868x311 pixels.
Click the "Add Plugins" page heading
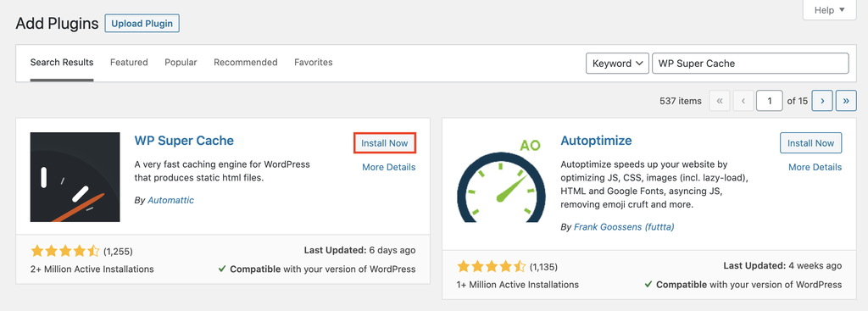57,24
